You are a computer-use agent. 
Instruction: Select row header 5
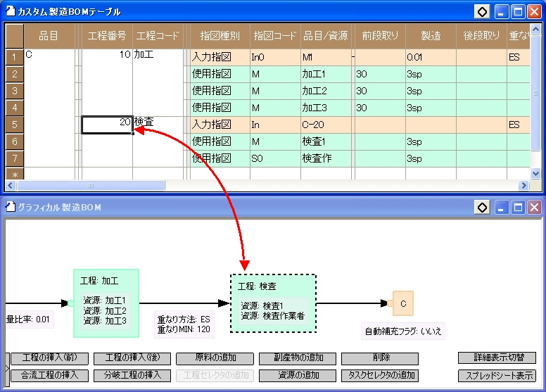pyautogui.click(x=15, y=125)
